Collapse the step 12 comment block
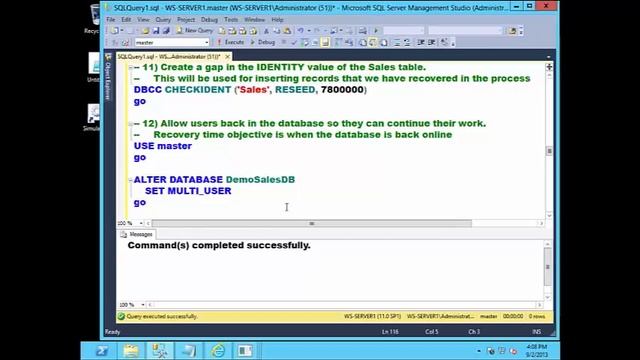This screenshot has height=360, width=640. pyautogui.click(x=130, y=124)
